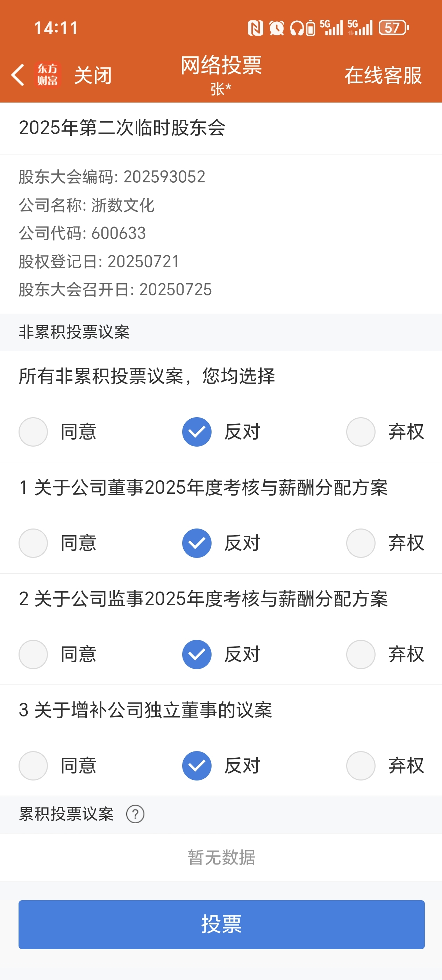The width and height of the screenshot is (442, 980).
Task: Open 在线客服 online support
Action: tap(383, 75)
